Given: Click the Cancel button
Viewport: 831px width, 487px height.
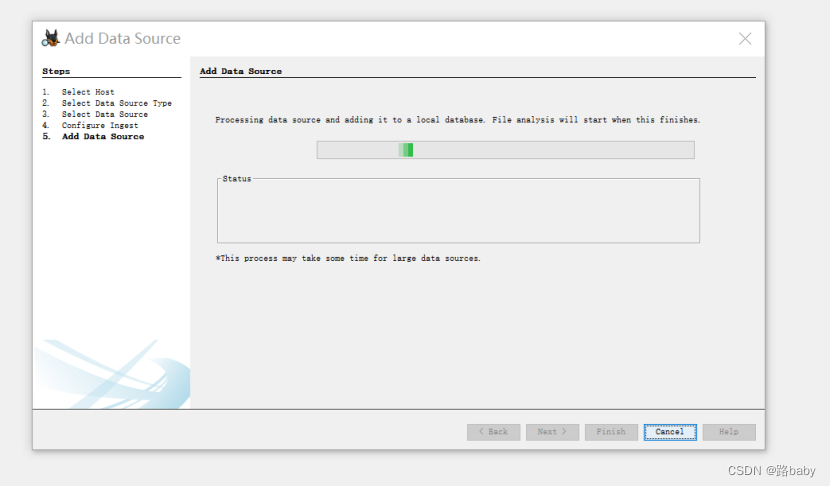Looking at the screenshot, I should 670,432.
